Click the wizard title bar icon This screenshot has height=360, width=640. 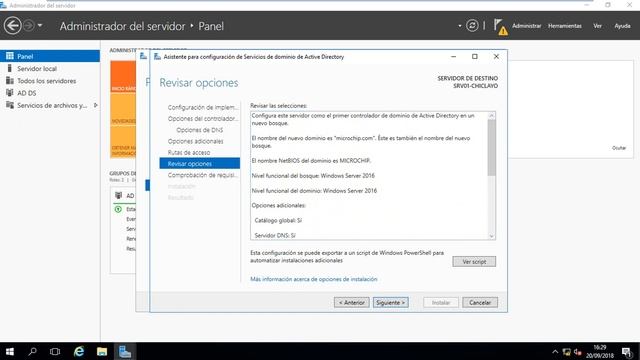point(157,57)
